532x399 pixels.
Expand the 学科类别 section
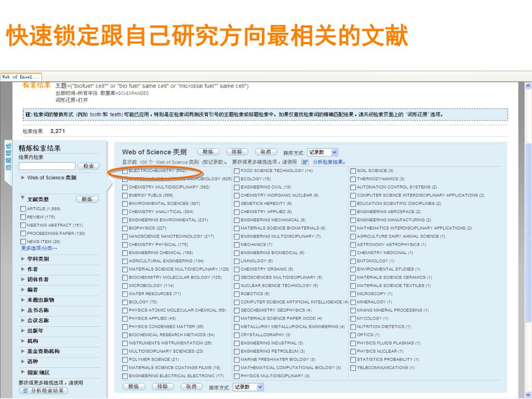23,259
